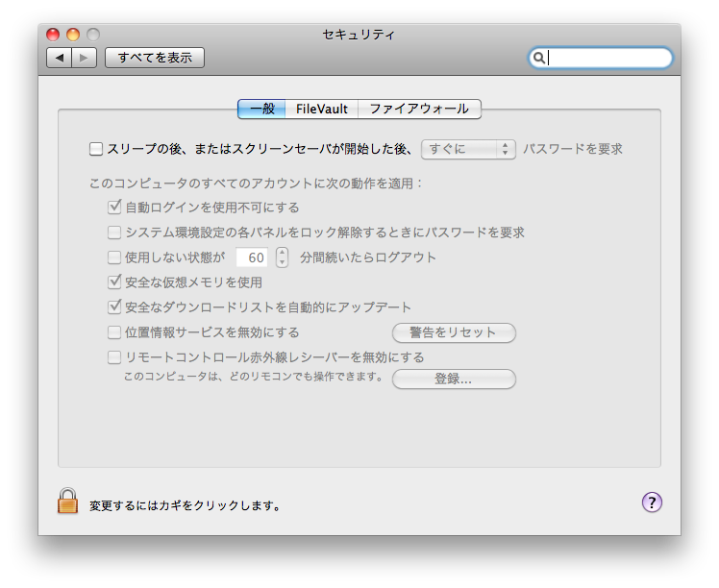The width and height of the screenshot is (719, 588).
Task: Click このコンピュータは、どのリモコンでも操作できます text
Action: click(253, 377)
